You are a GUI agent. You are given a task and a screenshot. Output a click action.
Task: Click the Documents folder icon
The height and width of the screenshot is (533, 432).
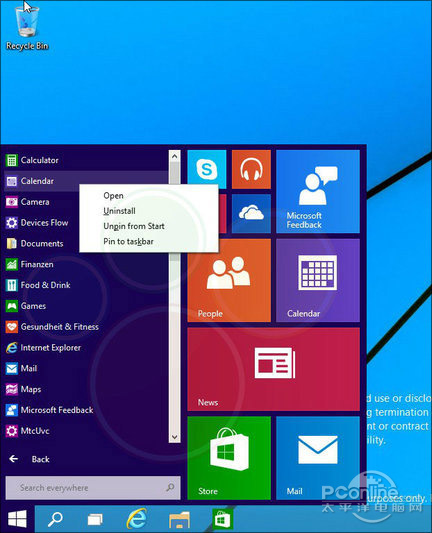12,243
